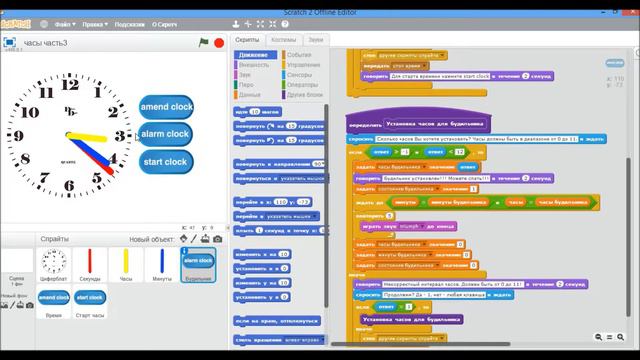Select the Другие блоки category
The image size is (640, 360).
click(x=302, y=94)
